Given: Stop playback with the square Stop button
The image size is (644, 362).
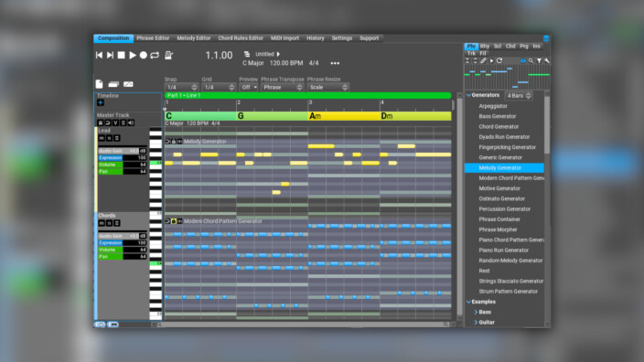Looking at the screenshot, I should pos(121,55).
